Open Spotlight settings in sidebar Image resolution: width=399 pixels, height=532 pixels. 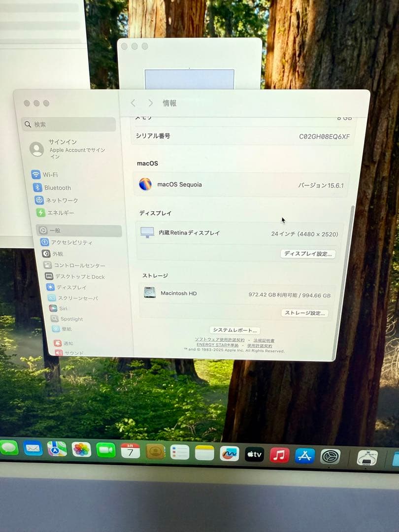[67, 319]
